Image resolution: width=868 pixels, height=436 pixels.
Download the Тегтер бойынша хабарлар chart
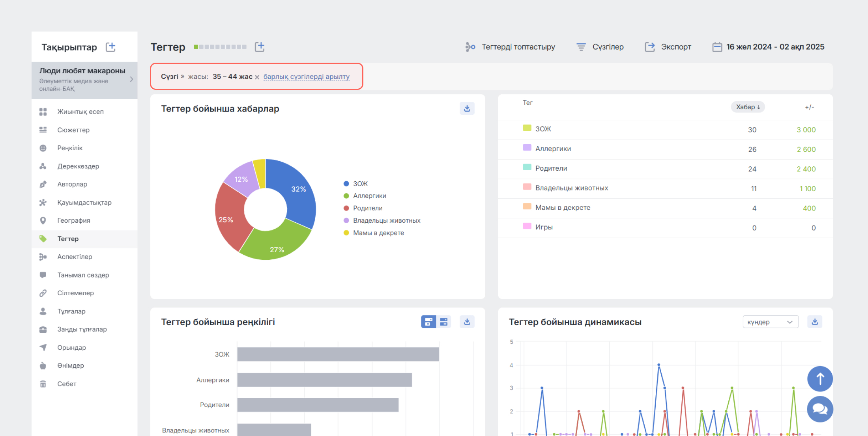(x=467, y=108)
